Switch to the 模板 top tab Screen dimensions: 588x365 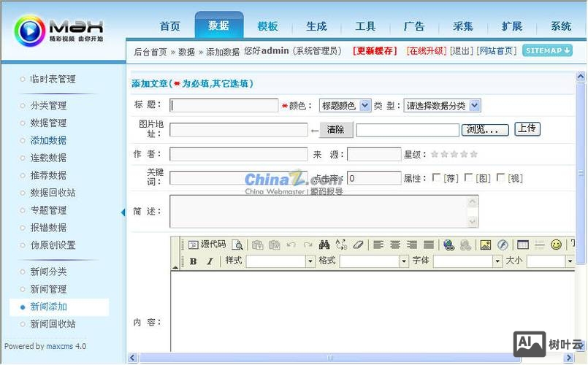(268, 26)
